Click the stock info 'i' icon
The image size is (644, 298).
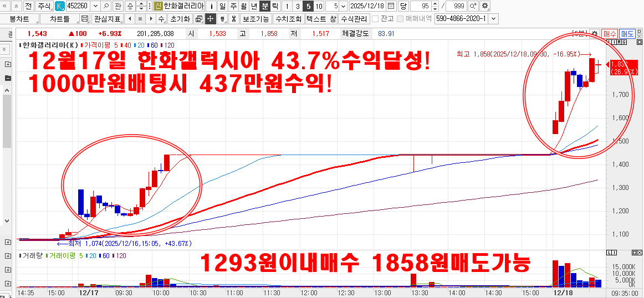pos(212,6)
